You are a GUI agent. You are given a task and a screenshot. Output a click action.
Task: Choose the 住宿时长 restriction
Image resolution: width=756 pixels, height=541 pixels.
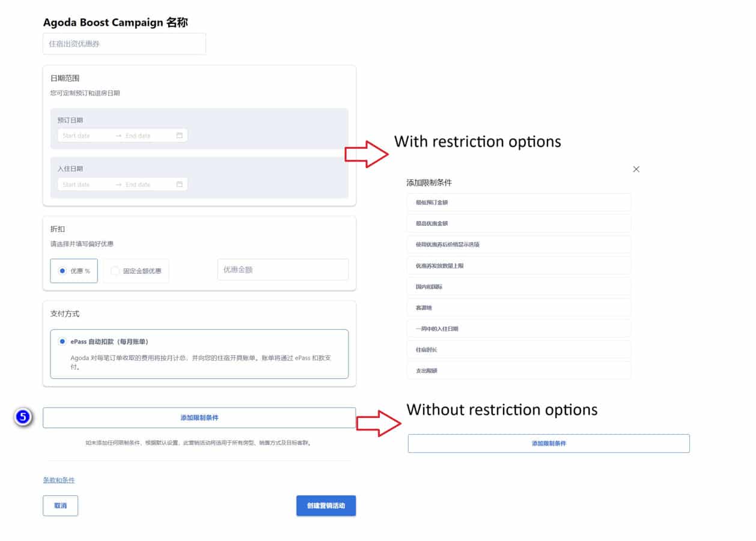tap(519, 349)
